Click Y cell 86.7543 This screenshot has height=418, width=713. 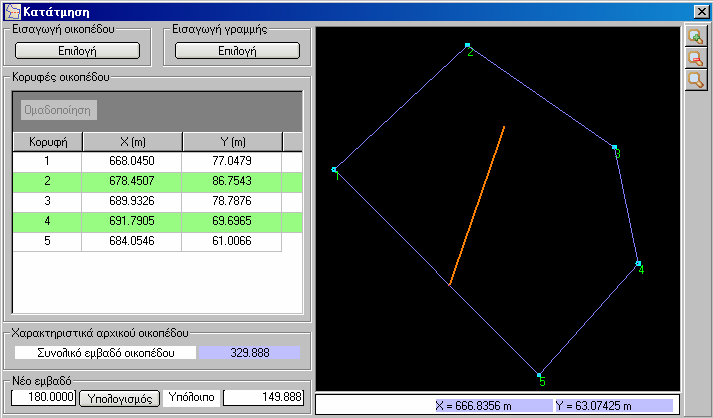pyautogui.click(x=232, y=181)
